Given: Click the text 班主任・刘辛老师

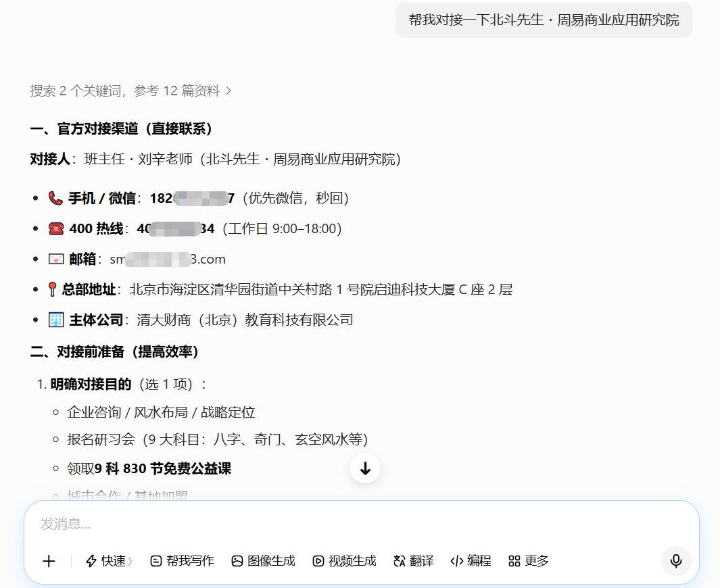Looking at the screenshot, I should click(138, 160).
